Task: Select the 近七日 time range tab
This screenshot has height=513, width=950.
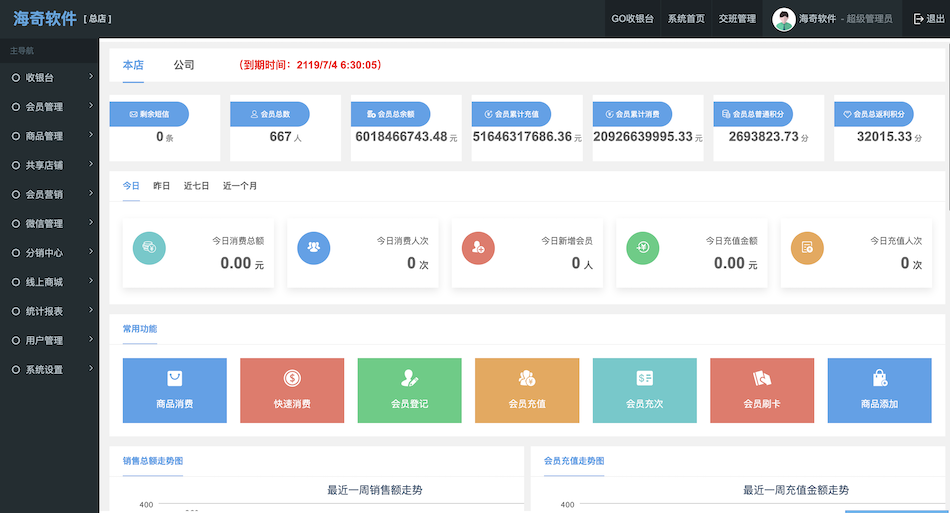Action: (196, 186)
